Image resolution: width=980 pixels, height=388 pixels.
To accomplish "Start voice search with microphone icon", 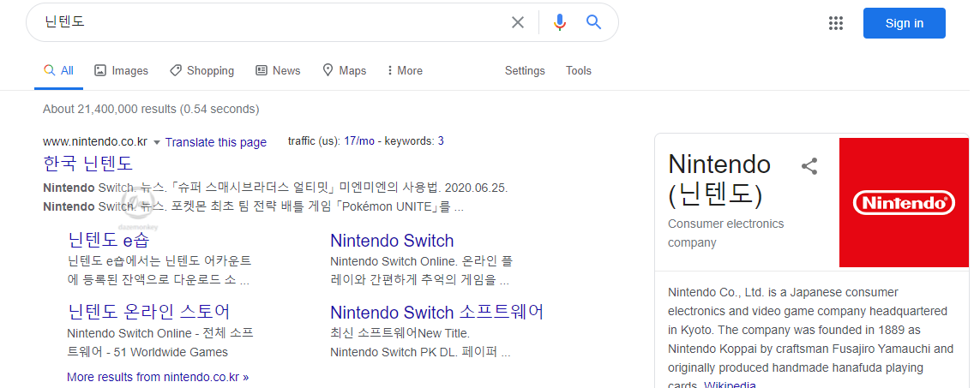I will pos(559,22).
